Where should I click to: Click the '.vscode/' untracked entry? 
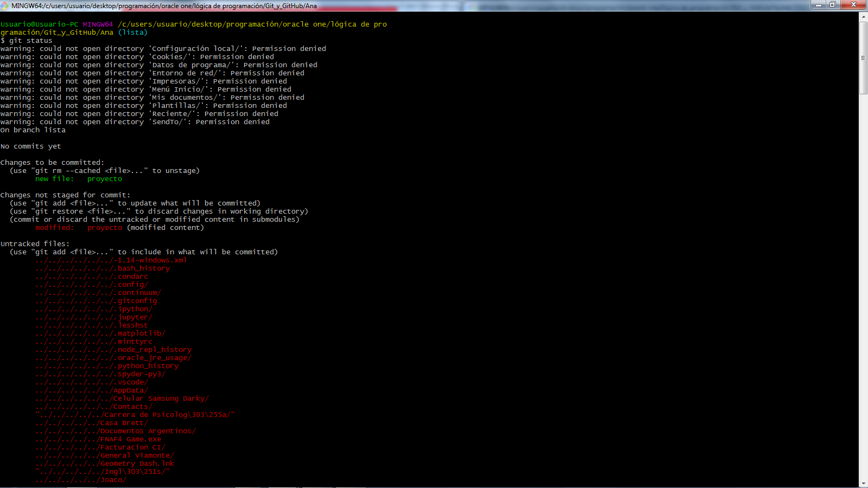click(x=92, y=382)
